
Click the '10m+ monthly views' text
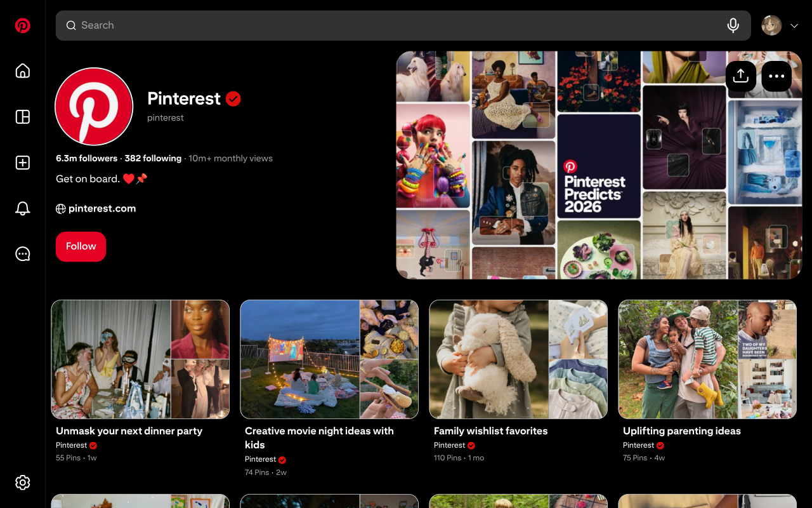point(231,158)
